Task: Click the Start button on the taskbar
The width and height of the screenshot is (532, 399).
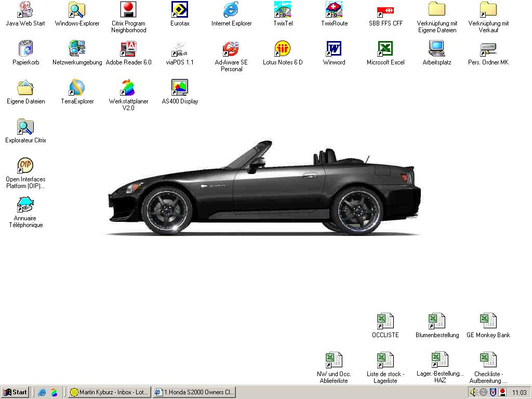Action: [x=15, y=392]
